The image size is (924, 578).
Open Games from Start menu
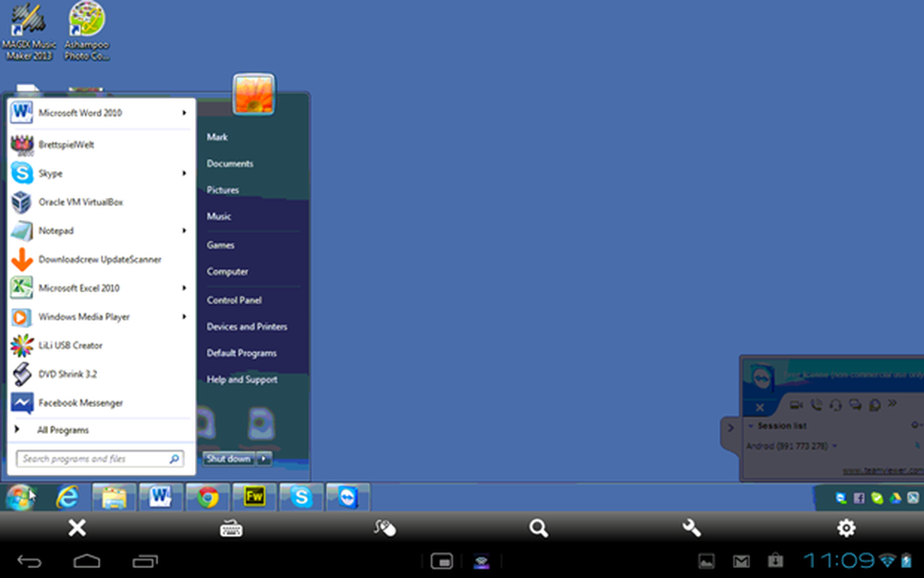coord(221,245)
